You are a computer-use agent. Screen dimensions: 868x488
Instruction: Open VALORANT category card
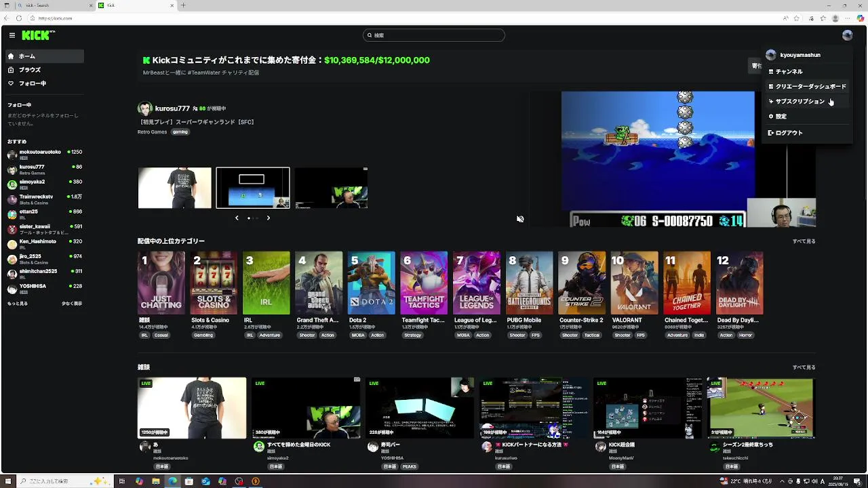(x=634, y=283)
